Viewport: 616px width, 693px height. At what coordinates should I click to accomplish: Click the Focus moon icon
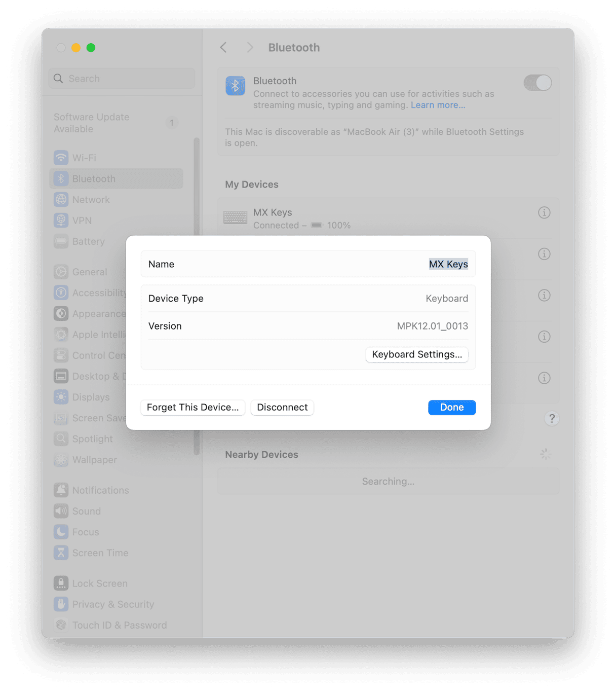pyautogui.click(x=61, y=532)
